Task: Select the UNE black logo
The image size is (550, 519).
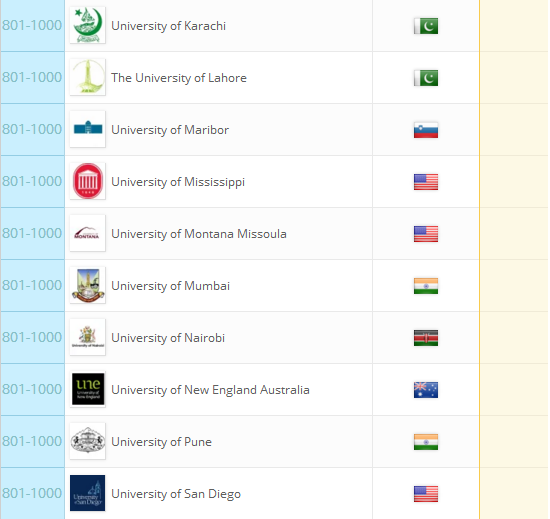Action: pyautogui.click(x=88, y=389)
